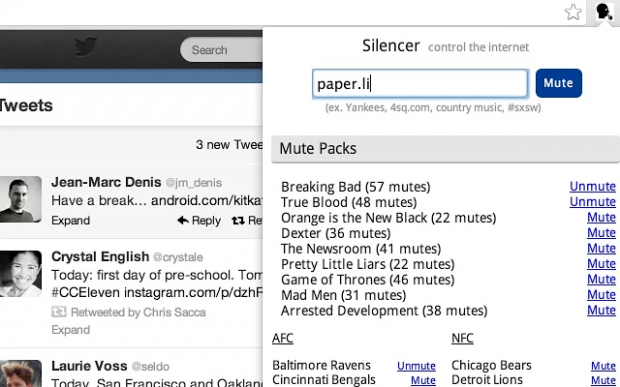The height and width of the screenshot is (387, 620).
Task: Mute the Pretty Little Liars pack
Action: (601, 263)
